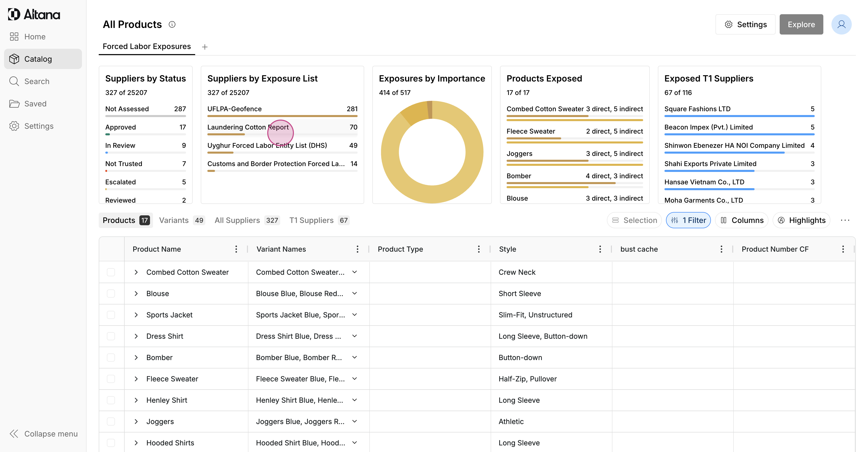Click the Altana logo
This screenshot has width=868, height=452.
click(x=34, y=14)
